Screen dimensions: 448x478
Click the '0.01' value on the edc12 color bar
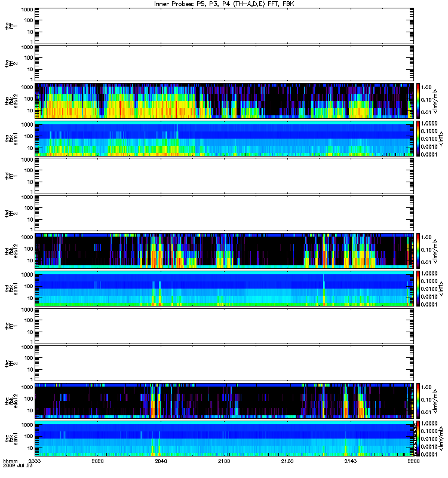(426, 412)
